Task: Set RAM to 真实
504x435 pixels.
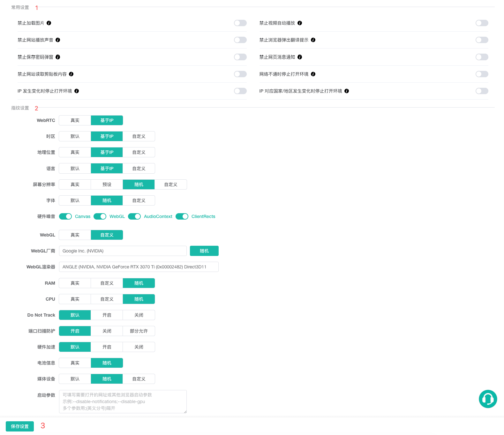Action: 75,283
